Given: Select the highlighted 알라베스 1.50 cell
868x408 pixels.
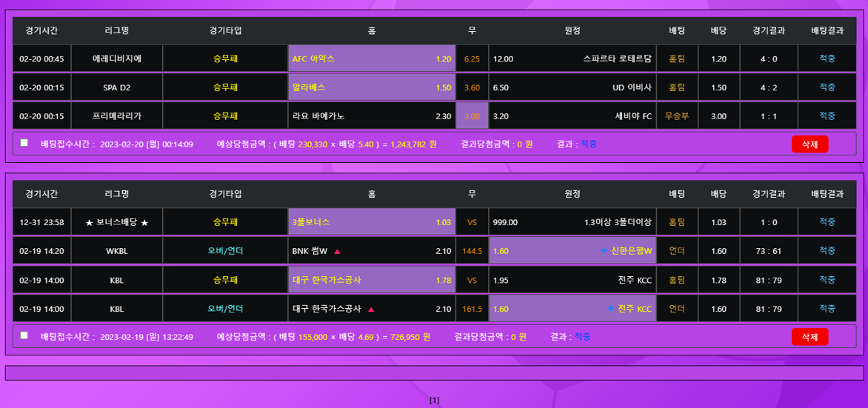Looking at the screenshot, I should pyautogui.click(x=371, y=87).
